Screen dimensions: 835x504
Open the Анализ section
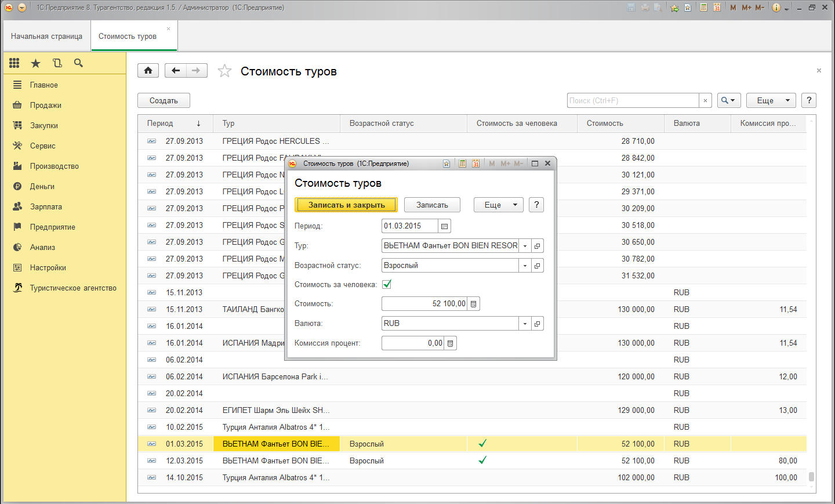(42, 247)
